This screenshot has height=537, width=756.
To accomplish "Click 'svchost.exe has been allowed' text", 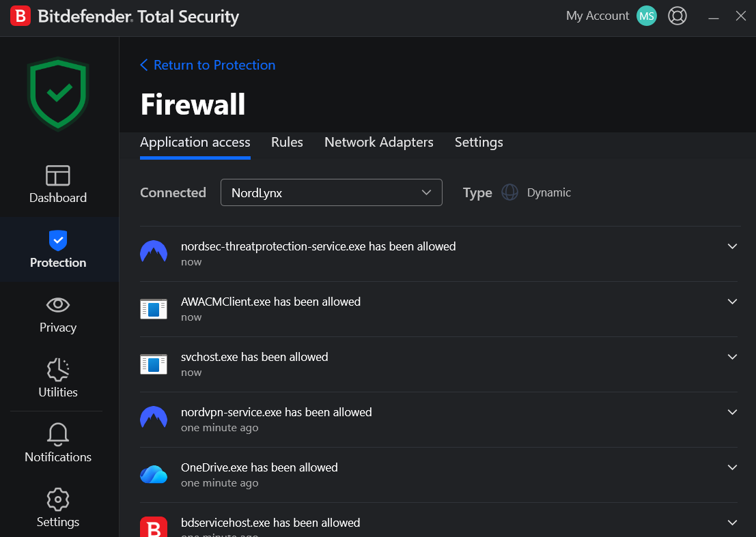I will pyautogui.click(x=254, y=357).
